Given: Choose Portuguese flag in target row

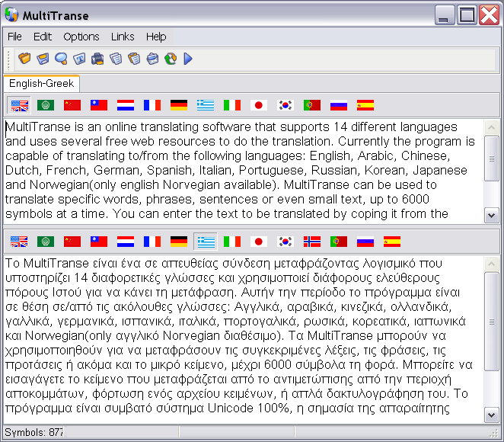Looking at the screenshot, I should tap(339, 242).
